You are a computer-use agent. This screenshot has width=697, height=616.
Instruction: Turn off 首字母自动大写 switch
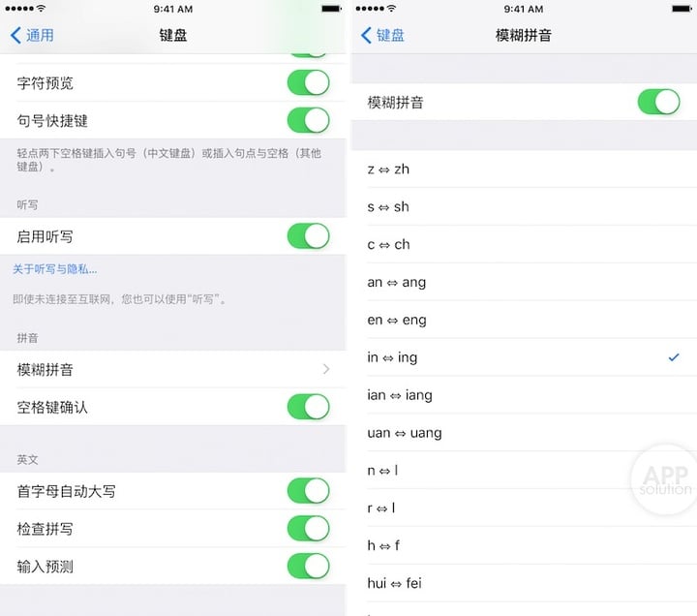coord(309,491)
